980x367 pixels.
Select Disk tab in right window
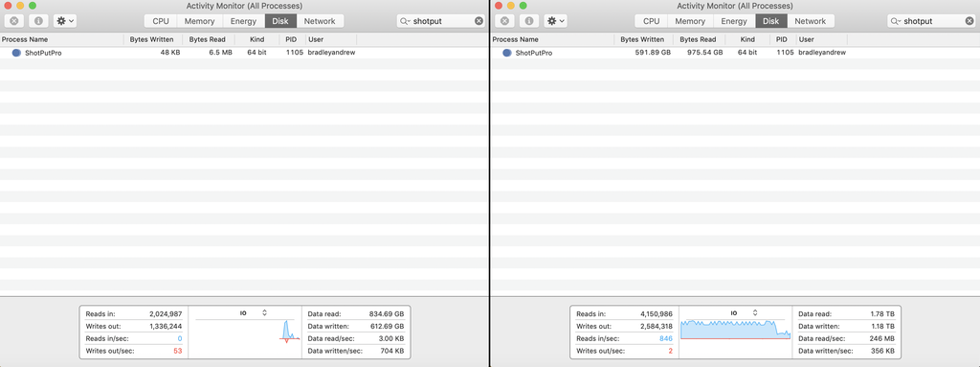point(770,21)
